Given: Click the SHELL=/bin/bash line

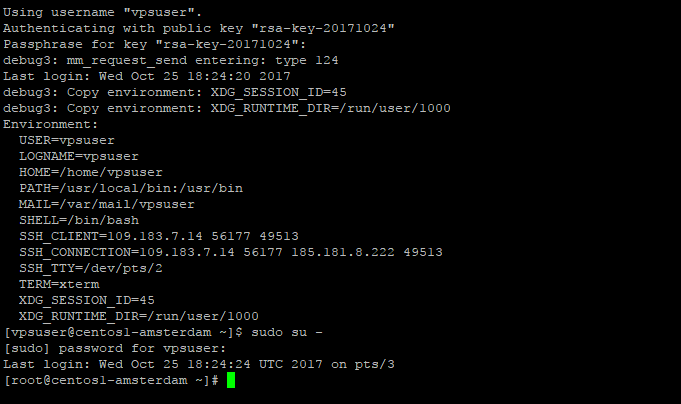Looking at the screenshot, I should click(x=79, y=220).
